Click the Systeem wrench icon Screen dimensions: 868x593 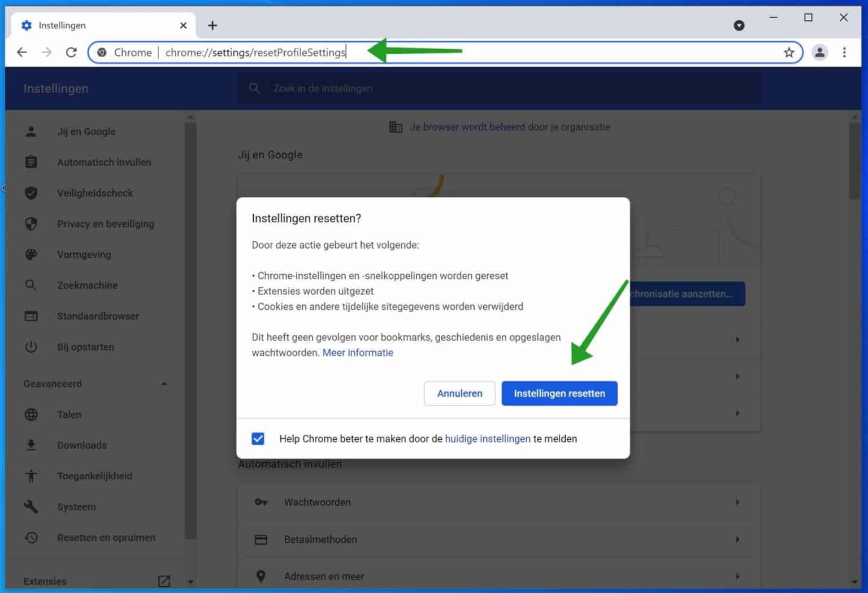31,507
